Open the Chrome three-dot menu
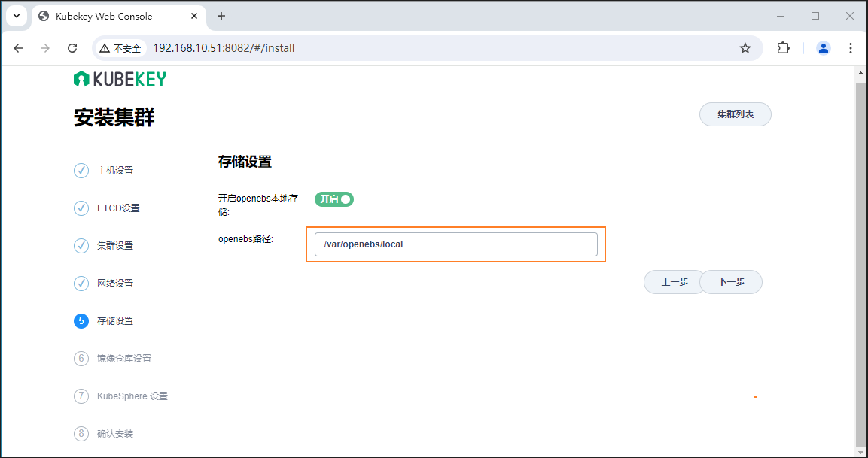868x458 pixels. [x=851, y=48]
